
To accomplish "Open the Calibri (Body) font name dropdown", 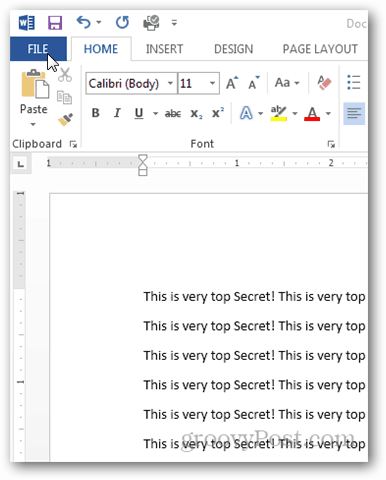I will coord(170,83).
